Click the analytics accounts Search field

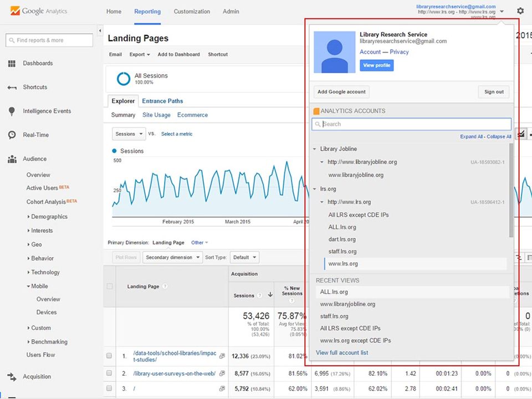(x=412, y=124)
